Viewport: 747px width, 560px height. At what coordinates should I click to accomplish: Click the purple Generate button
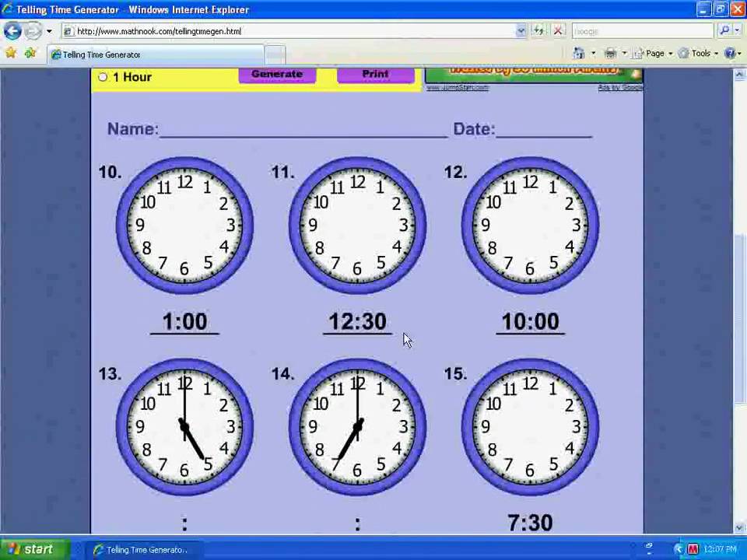point(277,75)
